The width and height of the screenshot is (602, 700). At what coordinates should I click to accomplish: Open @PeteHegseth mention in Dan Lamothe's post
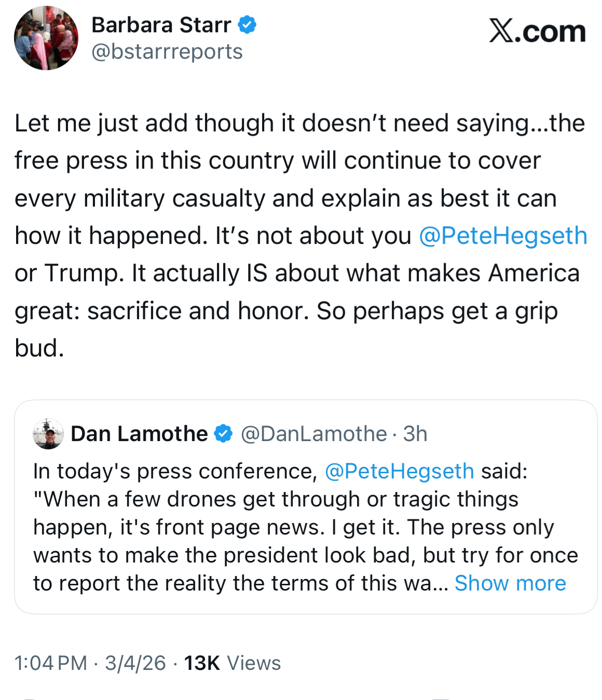(399, 471)
